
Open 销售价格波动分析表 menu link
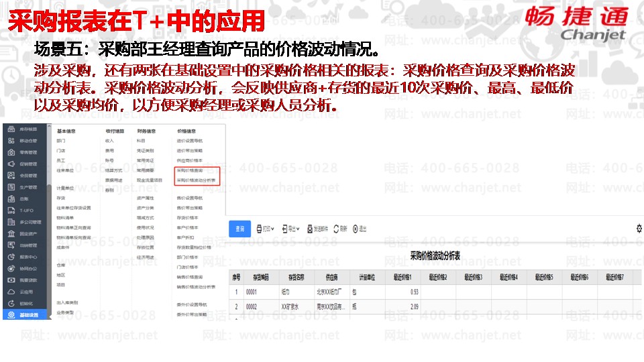click(196, 287)
